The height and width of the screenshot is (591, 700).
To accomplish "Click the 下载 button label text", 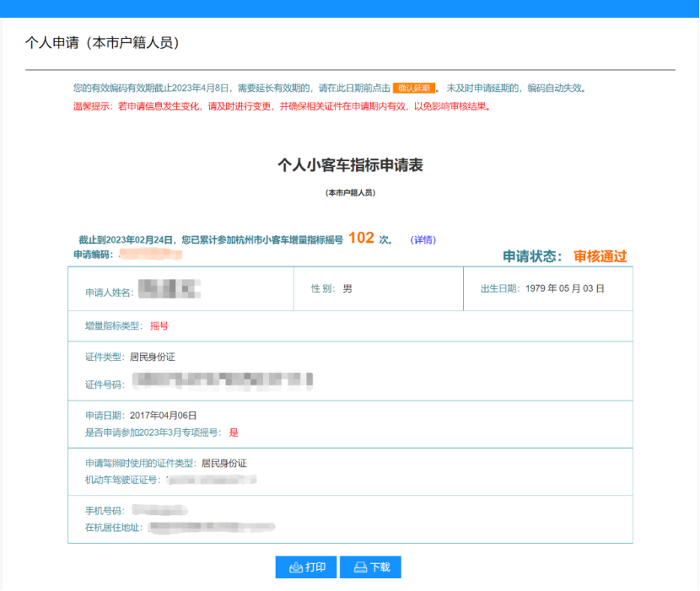I will click(x=380, y=567).
